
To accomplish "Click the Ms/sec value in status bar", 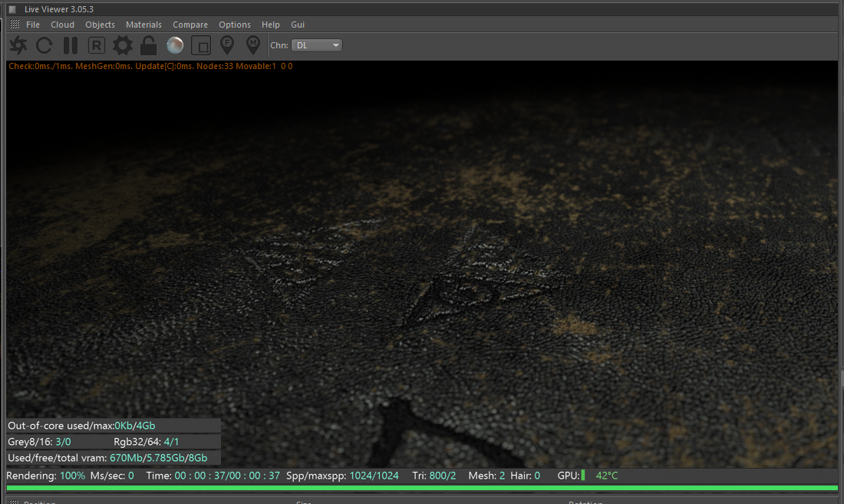I will pos(130,476).
